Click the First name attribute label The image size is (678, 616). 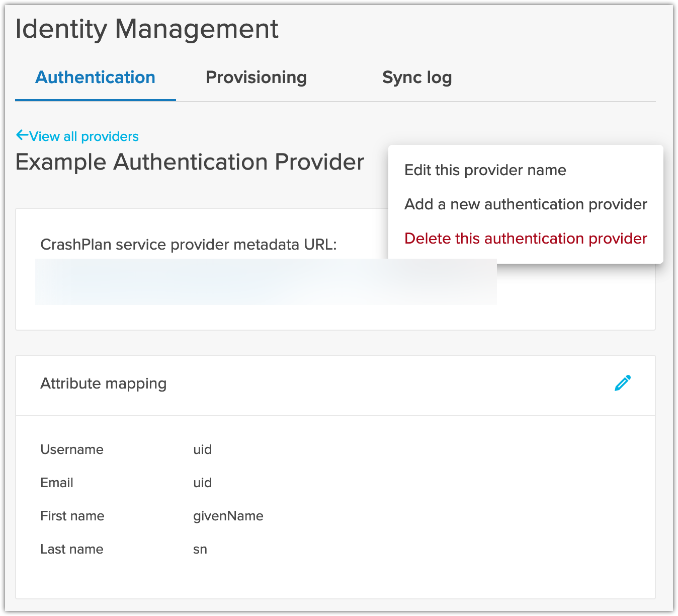[72, 516]
